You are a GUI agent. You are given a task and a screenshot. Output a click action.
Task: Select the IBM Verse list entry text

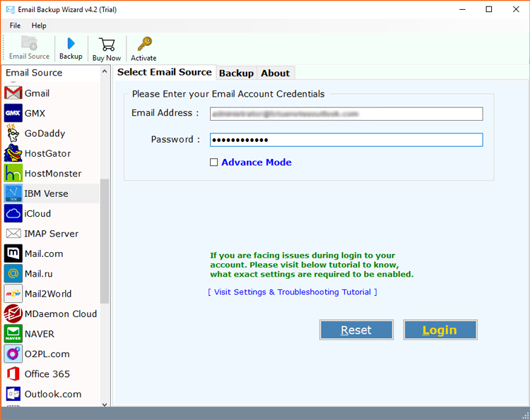pyautogui.click(x=46, y=193)
